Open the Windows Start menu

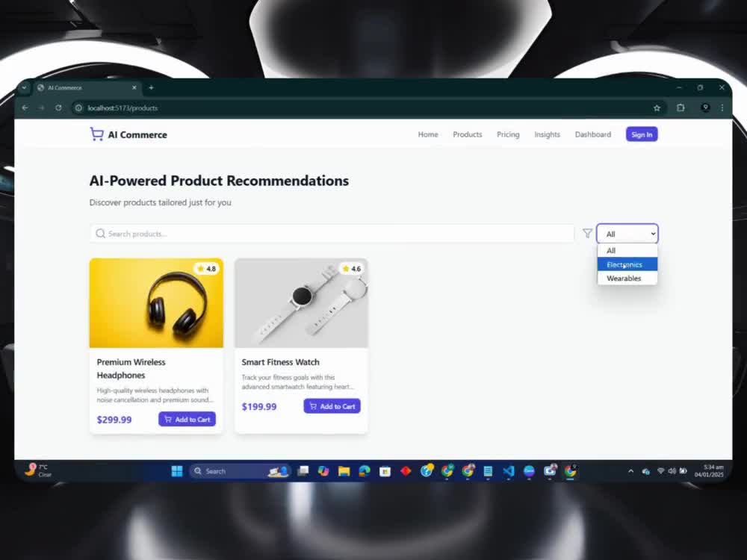point(177,471)
